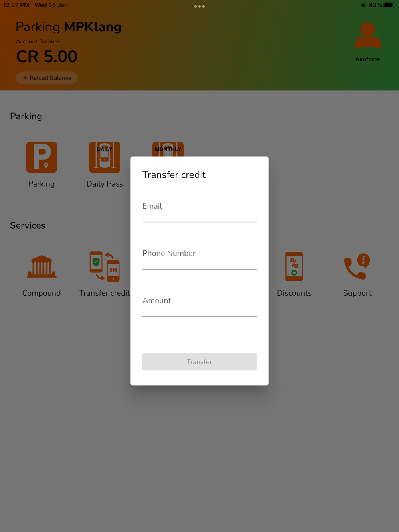This screenshot has width=399, height=532.
Task: Click the grey Transfer button
Action: pyautogui.click(x=199, y=362)
